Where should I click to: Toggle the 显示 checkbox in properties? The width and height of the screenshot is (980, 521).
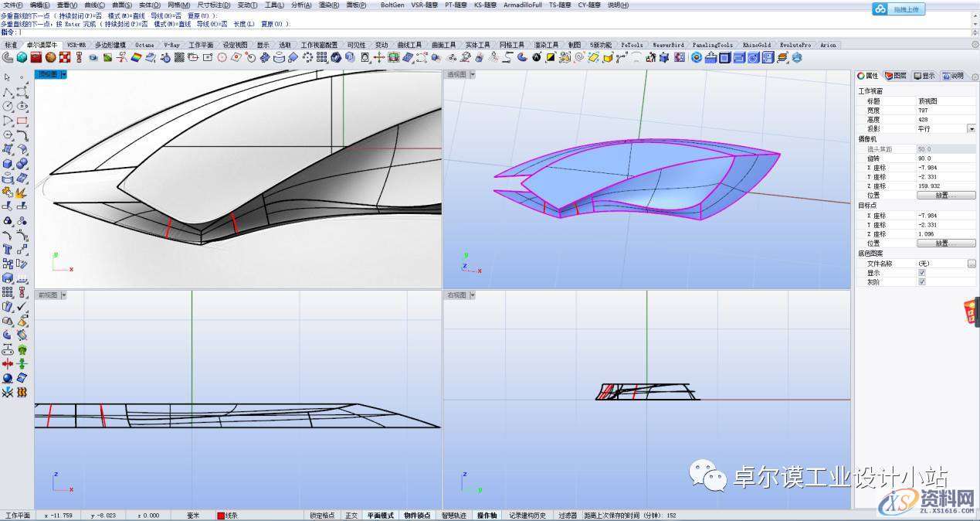pyautogui.click(x=921, y=273)
